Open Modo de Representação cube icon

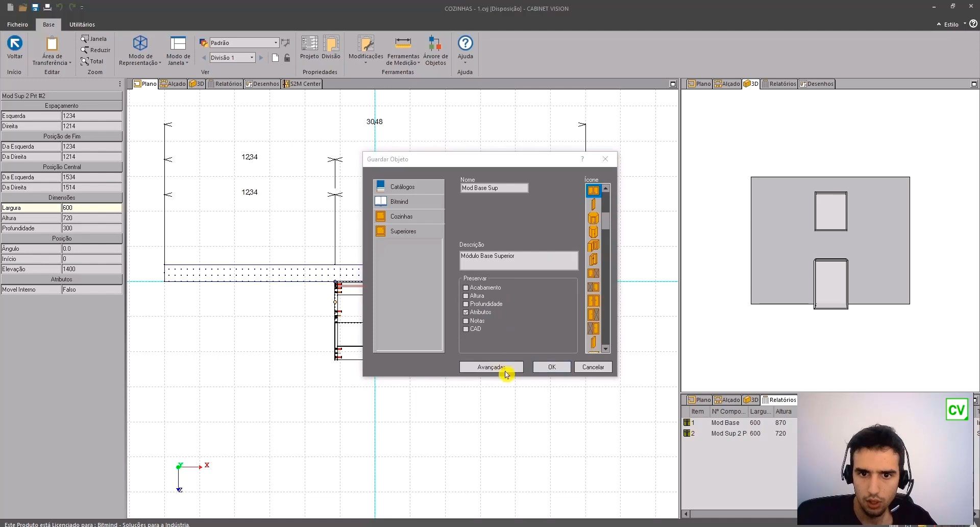coord(140,43)
